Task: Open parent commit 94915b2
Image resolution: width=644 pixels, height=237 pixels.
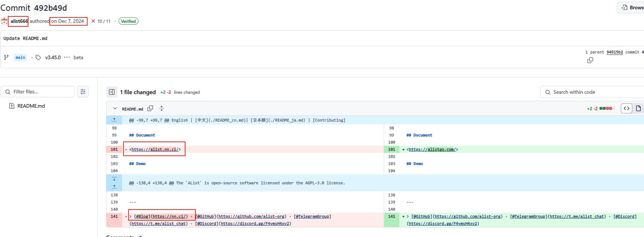Action: pos(614,52)
